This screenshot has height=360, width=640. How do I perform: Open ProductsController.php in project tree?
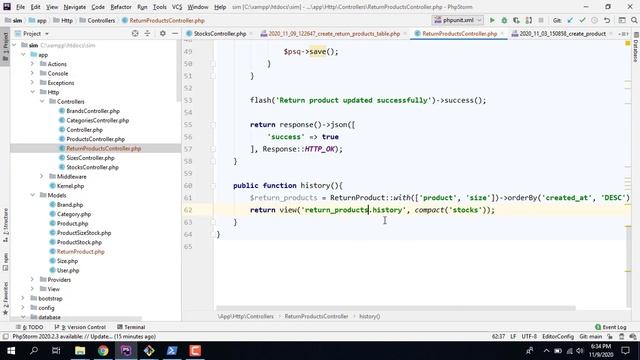pos(96,139)
